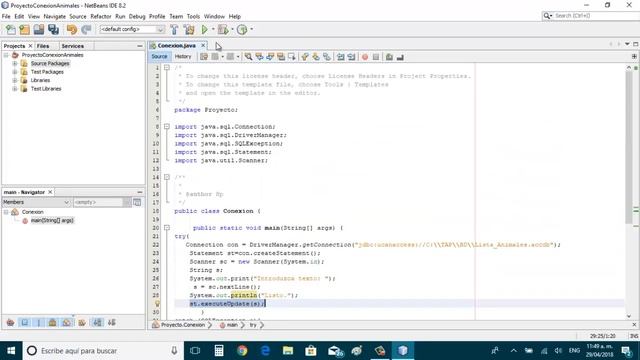640x360 pixels.
Task: Click the Uncomment editor toolbar icon
Action: click(400, 57)
